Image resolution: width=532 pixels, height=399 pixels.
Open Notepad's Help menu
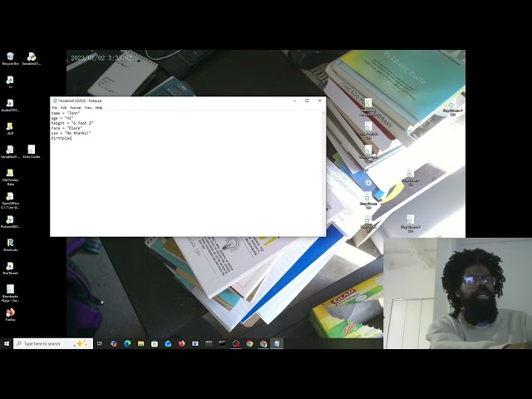(x=99, y=107)
